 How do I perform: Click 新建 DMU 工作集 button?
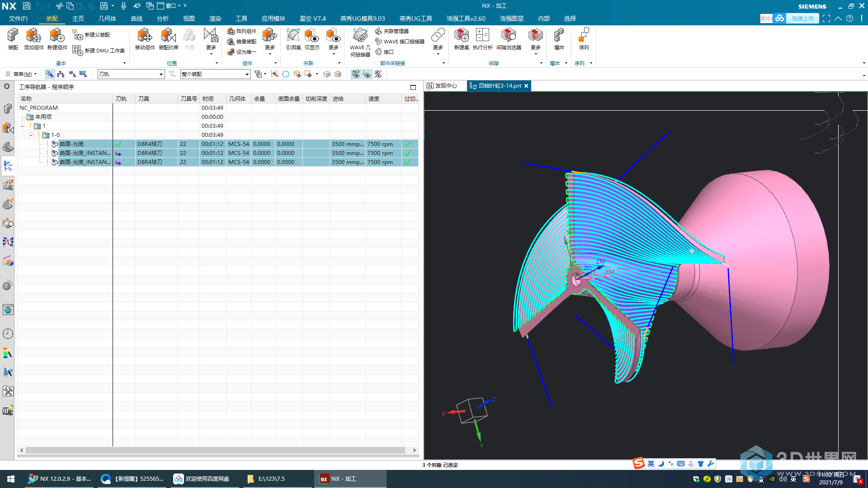pyautogui.click(x=99, y=51)
